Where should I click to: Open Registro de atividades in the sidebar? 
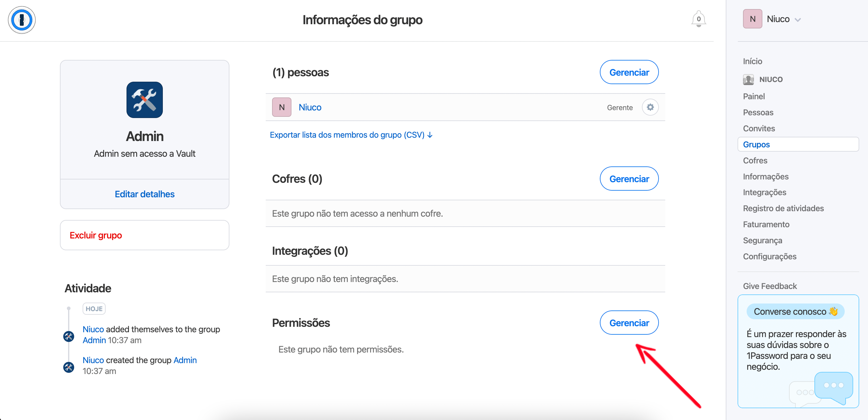tap(783, 208)
